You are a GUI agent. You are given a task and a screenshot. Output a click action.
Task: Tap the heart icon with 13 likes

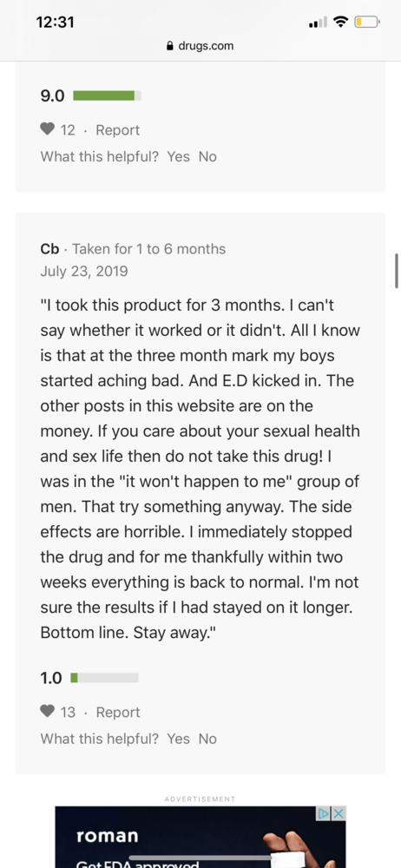(48, 712)
